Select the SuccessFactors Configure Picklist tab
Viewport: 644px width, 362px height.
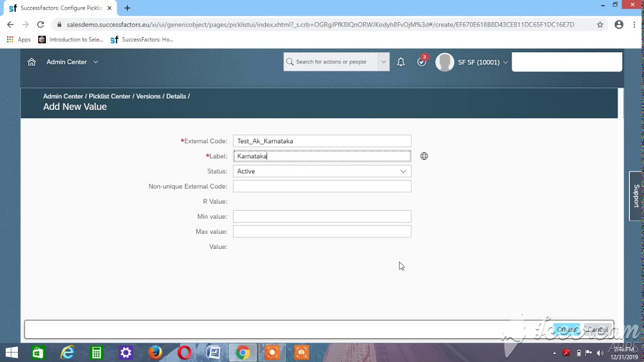point(60,8)
